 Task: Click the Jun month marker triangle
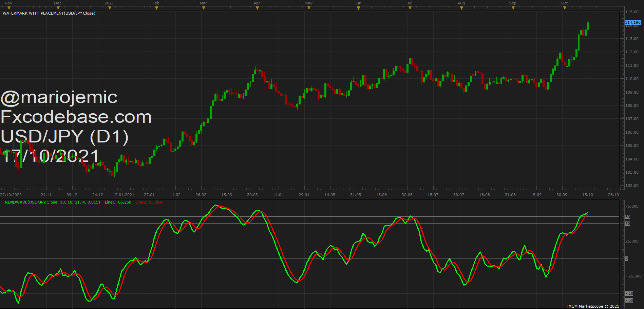[358, 8]
